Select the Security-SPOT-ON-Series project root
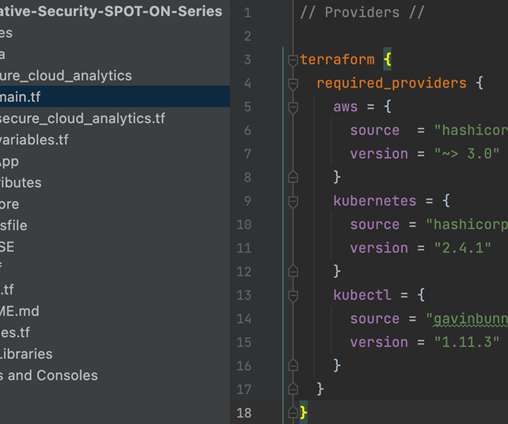The width and height of the screenshot is (508, 424). click(111, 11)
